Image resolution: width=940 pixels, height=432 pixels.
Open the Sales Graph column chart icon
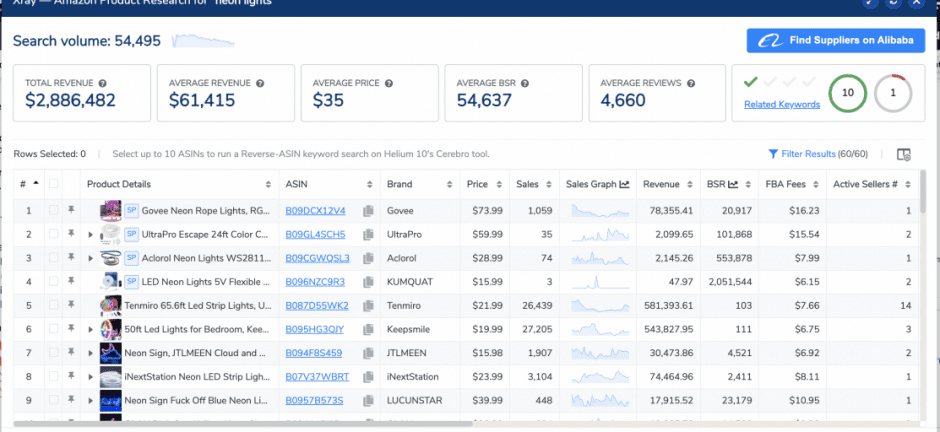point(624,185)
